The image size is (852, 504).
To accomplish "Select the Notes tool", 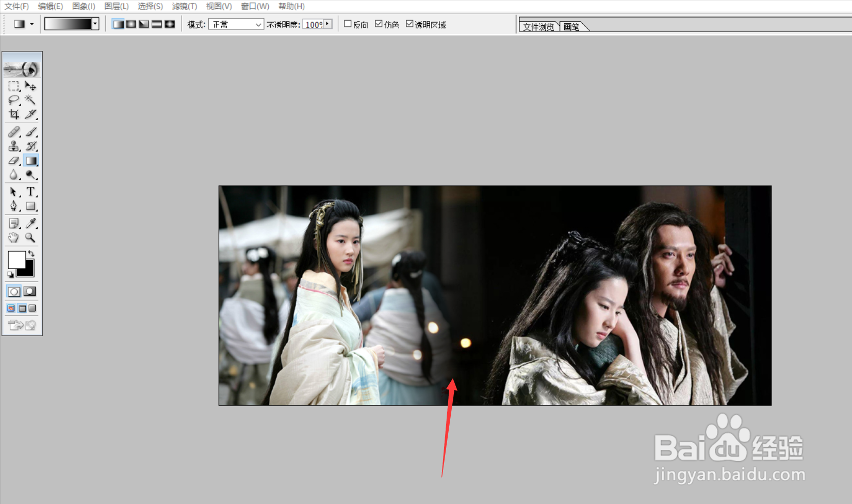I will 14,224.
